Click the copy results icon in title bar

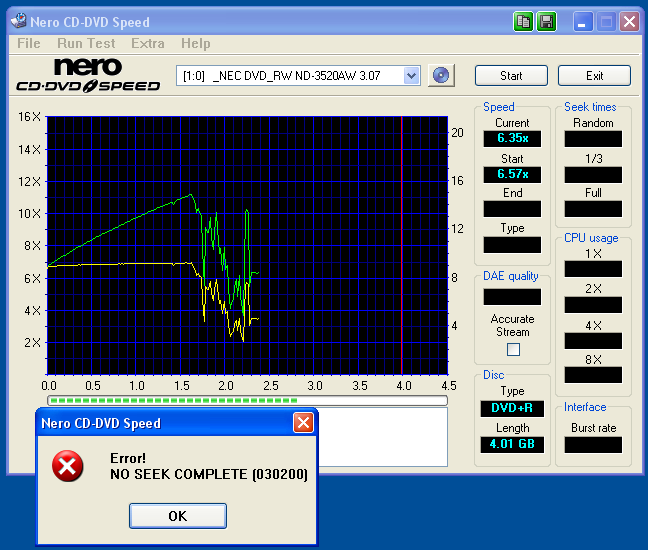[523, 21]
